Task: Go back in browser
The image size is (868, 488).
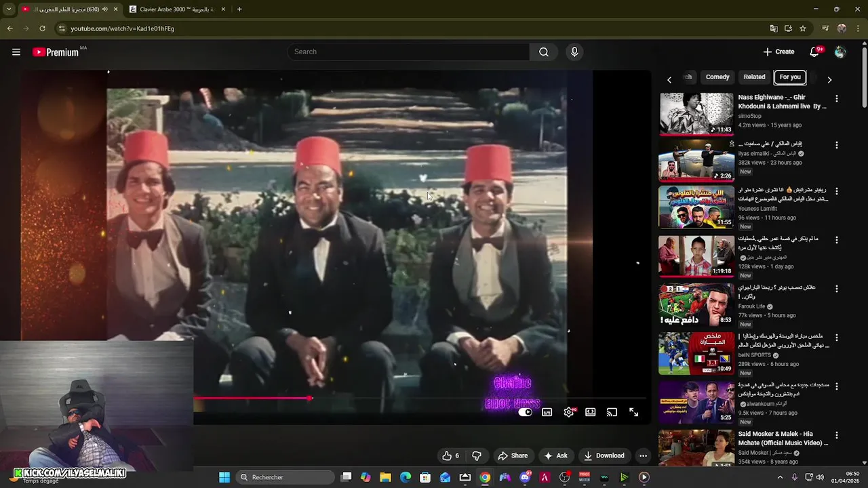Action: [10, 28]
